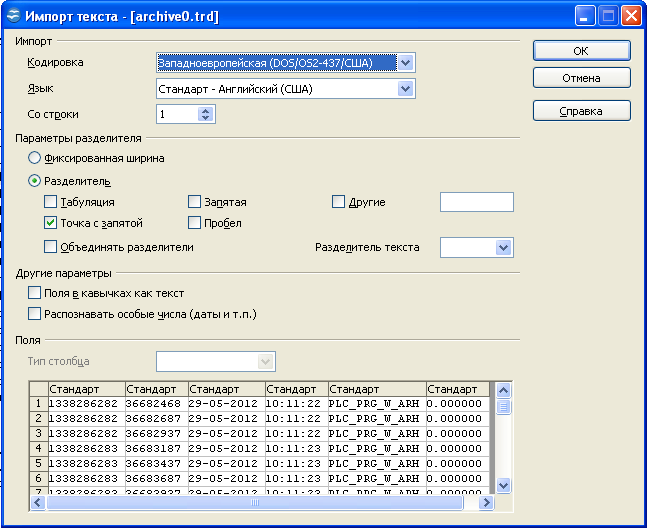Check Поля в кавычках как текст
This screenshot has width=647, height=529.
[34, 293]
